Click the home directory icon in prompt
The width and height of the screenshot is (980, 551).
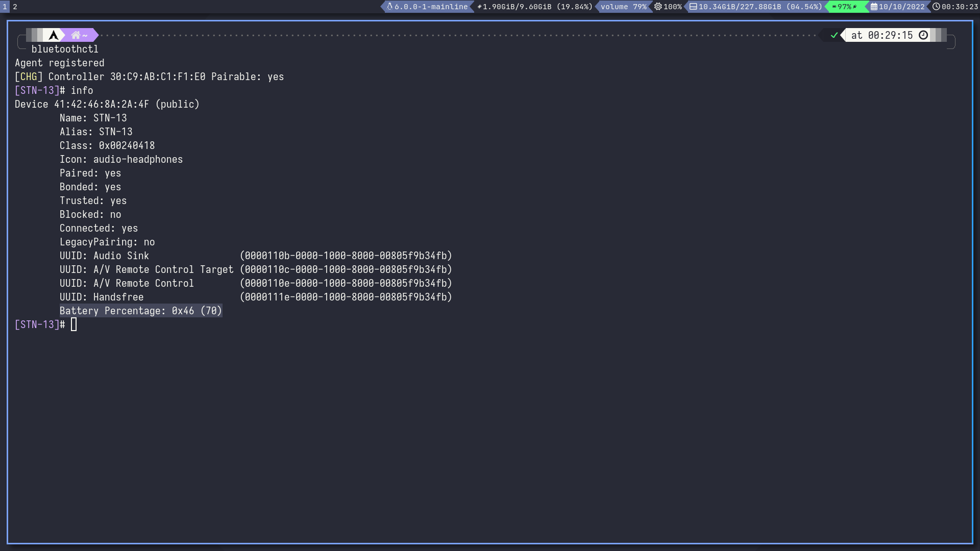coord(76,35)
